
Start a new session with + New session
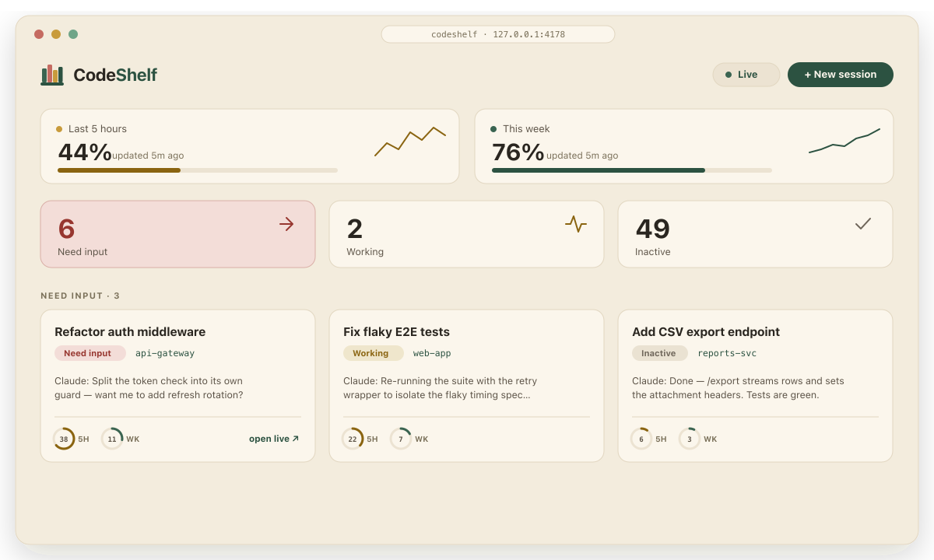pyautogui.click(x=841, y=75)
